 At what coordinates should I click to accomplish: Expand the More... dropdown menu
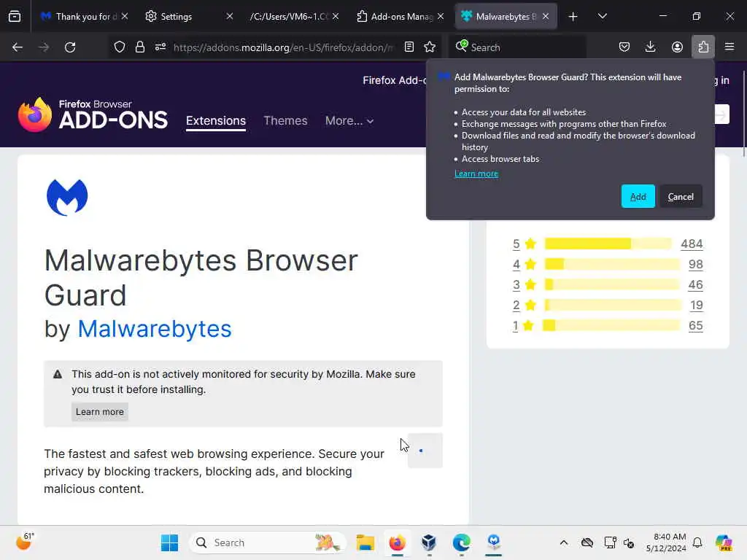pos(349,121)
